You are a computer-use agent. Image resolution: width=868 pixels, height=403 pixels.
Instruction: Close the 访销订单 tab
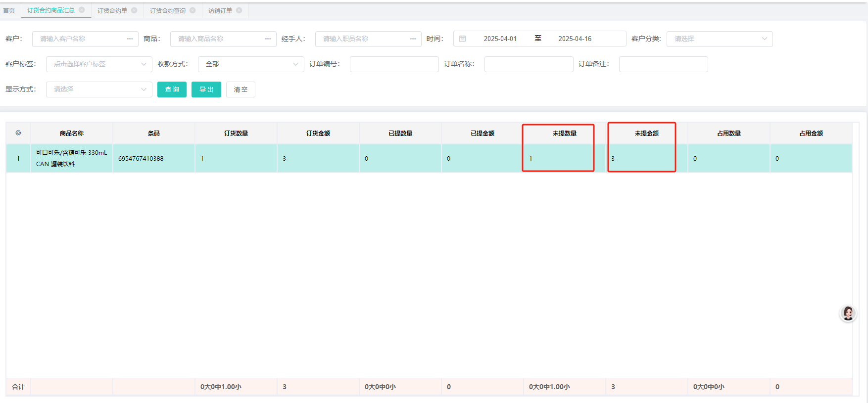tap(239, 10)
